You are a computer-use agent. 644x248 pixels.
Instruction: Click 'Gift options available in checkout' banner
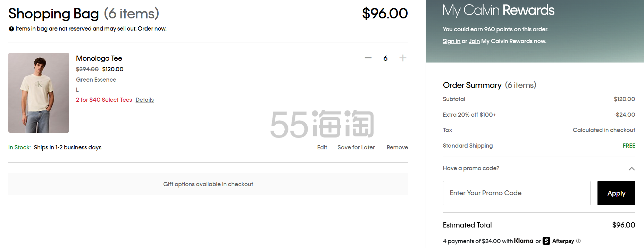coord(208,184)
